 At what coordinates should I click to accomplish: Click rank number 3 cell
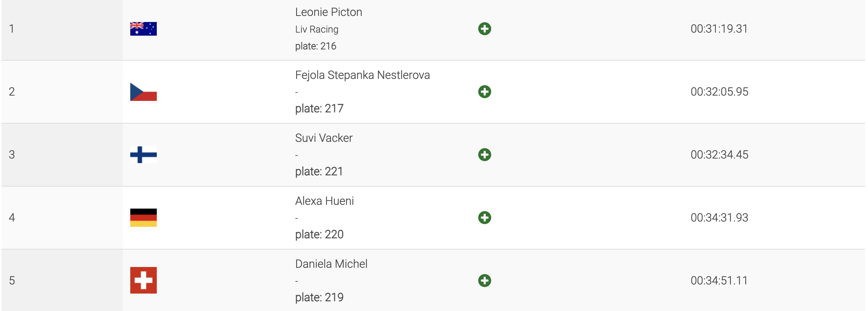(x=12, y=155)
